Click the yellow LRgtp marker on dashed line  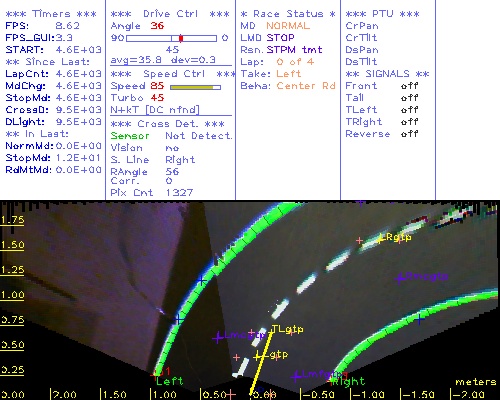click(380, 239)
